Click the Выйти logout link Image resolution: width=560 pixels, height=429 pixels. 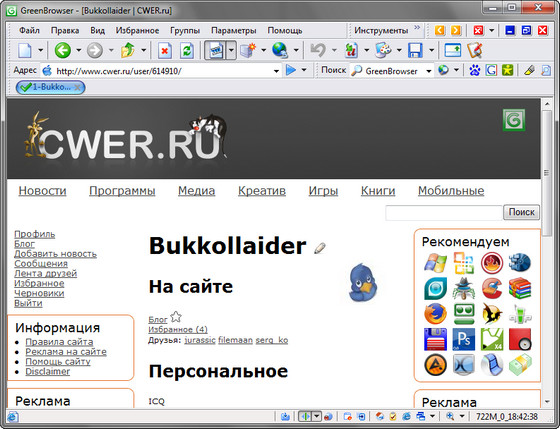28,303
